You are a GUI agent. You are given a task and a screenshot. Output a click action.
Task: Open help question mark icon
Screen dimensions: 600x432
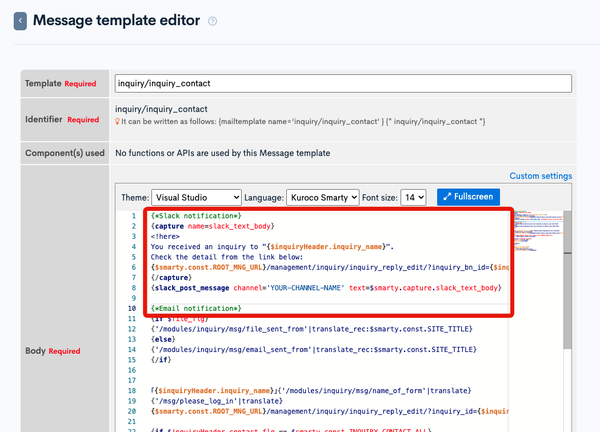click(212, 21)
